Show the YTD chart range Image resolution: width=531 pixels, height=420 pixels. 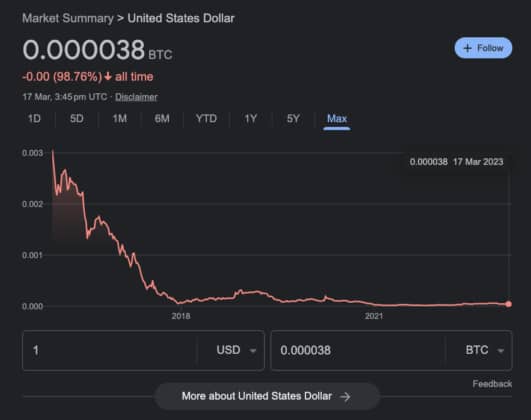pyautogui.click(x=206, y=119)
